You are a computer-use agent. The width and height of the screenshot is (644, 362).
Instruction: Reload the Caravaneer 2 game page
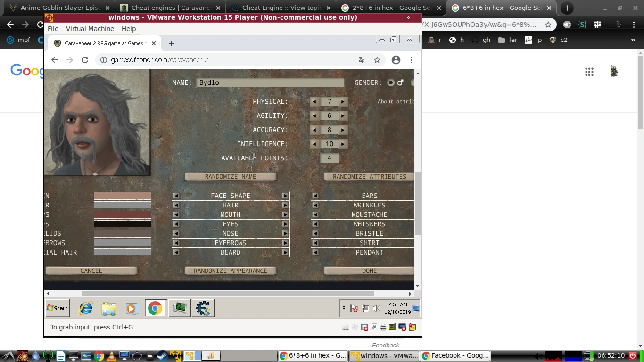85,60
